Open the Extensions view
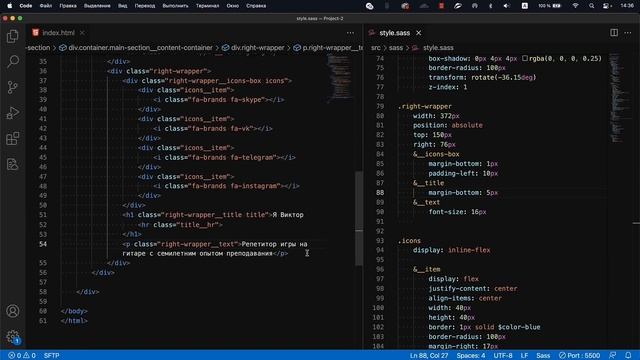The image size is (640, 360). 13,139
